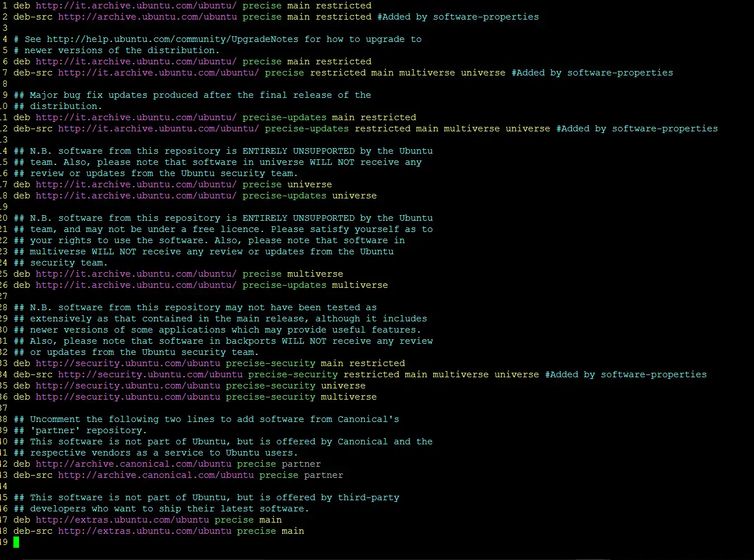
Task: Click the green cursor block on the last line
Action: [16, 542]
